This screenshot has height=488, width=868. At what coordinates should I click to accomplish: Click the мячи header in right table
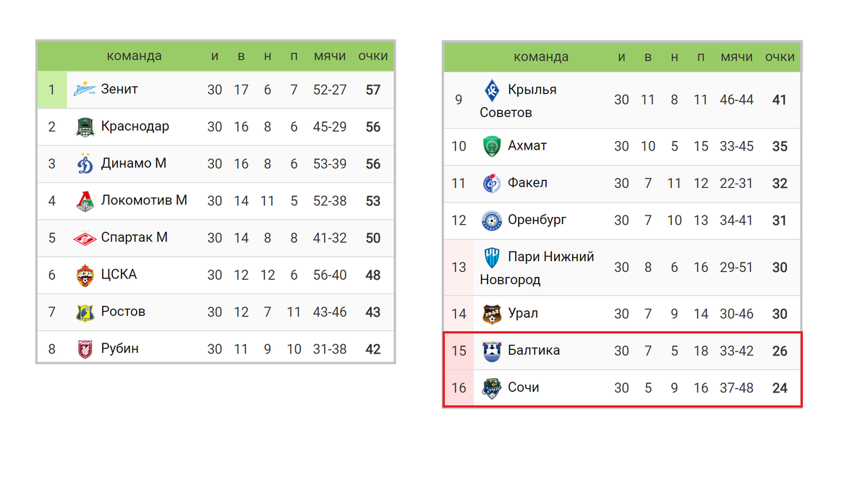(x=736, y=57)
